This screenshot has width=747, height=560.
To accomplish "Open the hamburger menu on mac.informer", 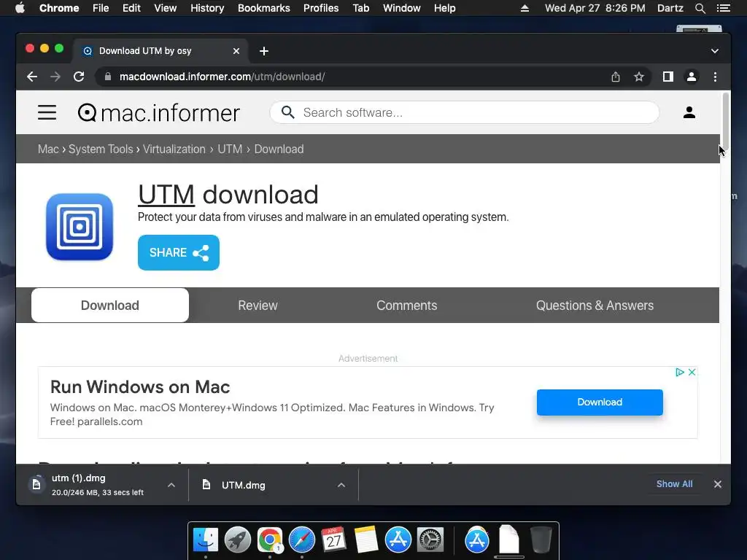I will pos(47,112).
